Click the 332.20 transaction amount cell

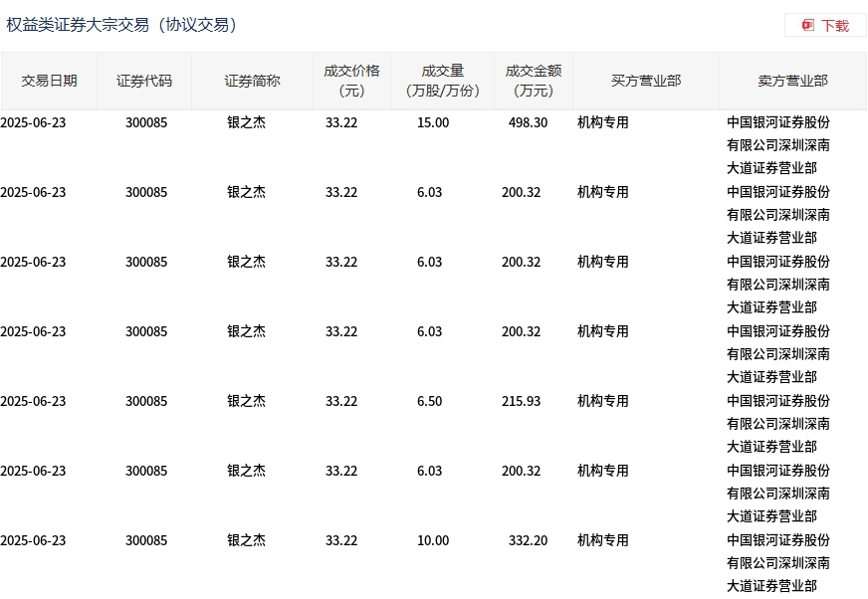(x=528, y=540)
